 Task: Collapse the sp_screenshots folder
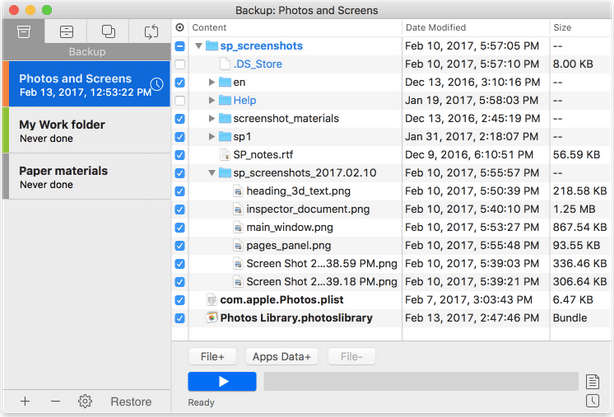(x=198, y=46)
